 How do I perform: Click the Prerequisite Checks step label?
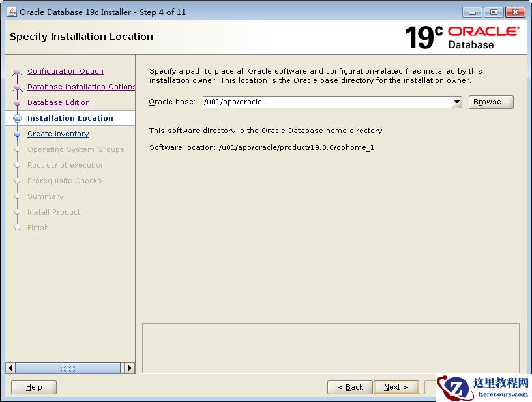[64, 181]
